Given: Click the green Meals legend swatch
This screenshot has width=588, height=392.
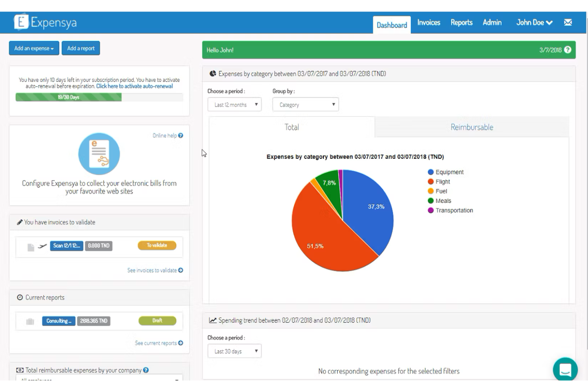Looking at the screenshot, I should (431, 201).
